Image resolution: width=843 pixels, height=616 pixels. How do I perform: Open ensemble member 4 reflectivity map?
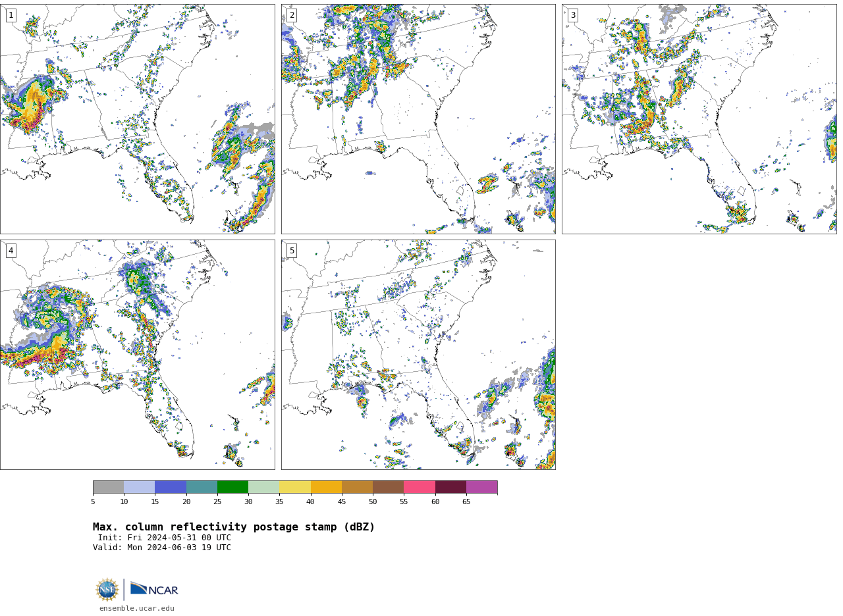click(137, 355)
